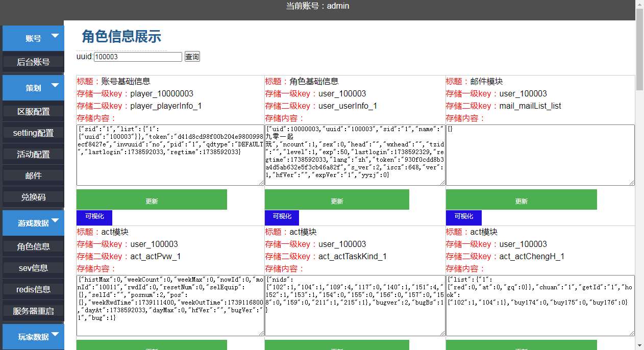
Task: Open 邮件 in the sidebar
Action: tap(33, 176)
